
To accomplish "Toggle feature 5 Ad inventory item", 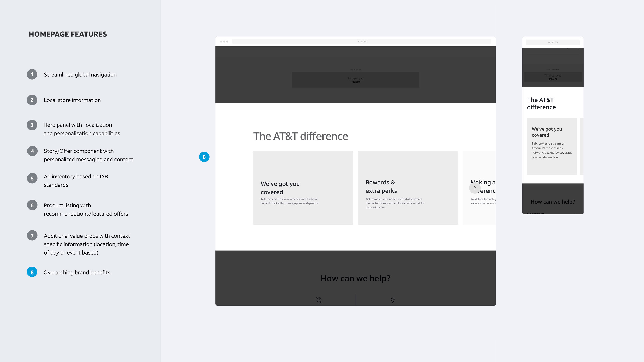I will (32, 178).
